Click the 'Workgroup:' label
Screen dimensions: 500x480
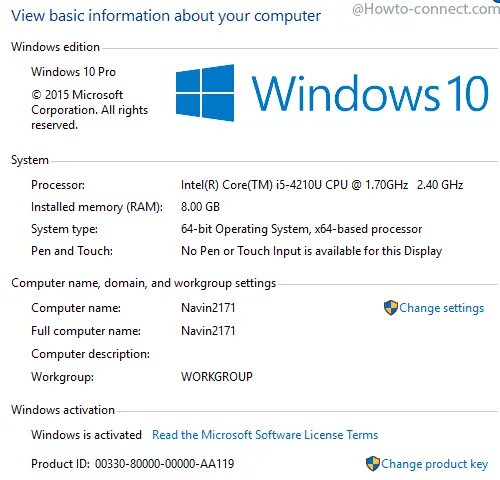[63, 377]
